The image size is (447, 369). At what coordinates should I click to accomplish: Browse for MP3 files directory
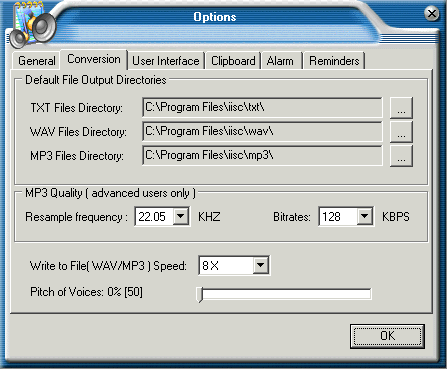click(401, 156)
